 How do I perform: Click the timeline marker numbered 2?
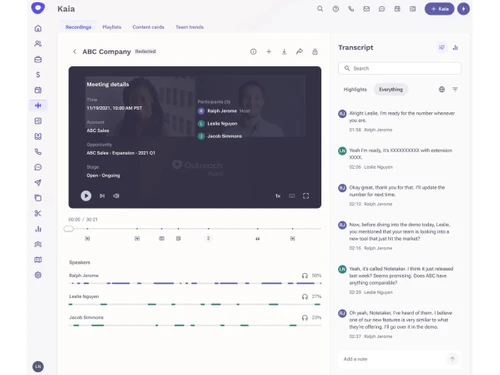click(x=208, y=238)
